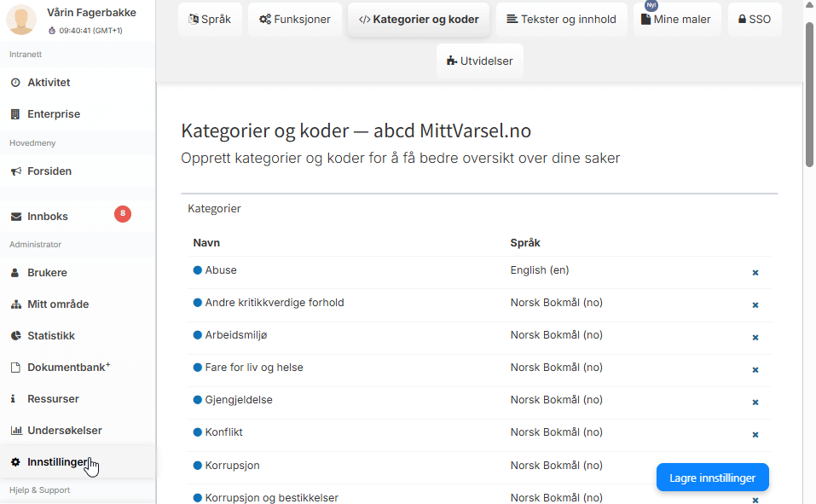Click the Statistikk pie chart icon
Image resolution: width=816 pixels, height=504 pixels.
[x=15, y=336]
